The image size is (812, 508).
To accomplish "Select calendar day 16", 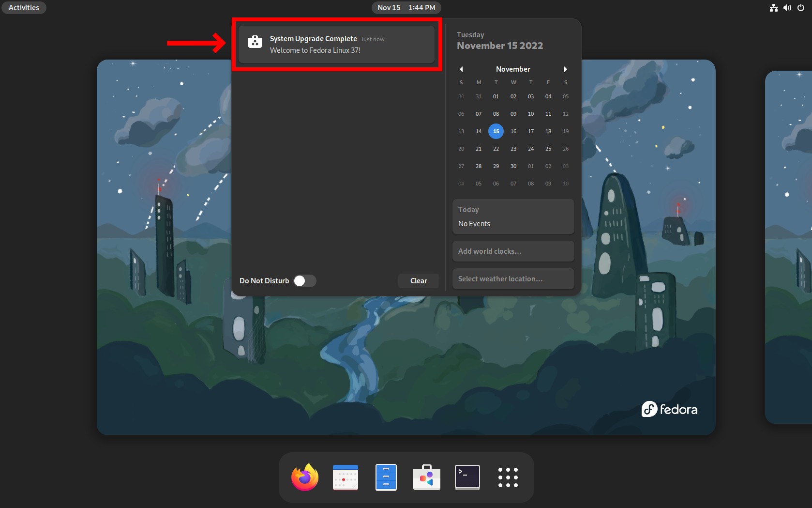I will (x=513, y=131).
